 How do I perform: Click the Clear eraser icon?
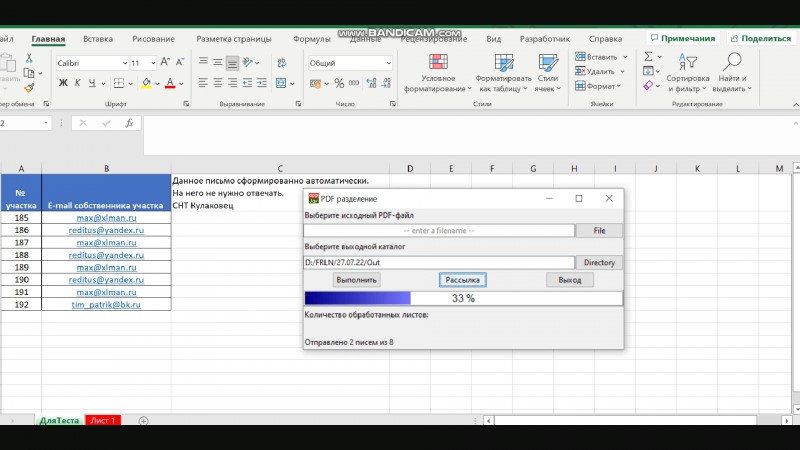(648, 85)
